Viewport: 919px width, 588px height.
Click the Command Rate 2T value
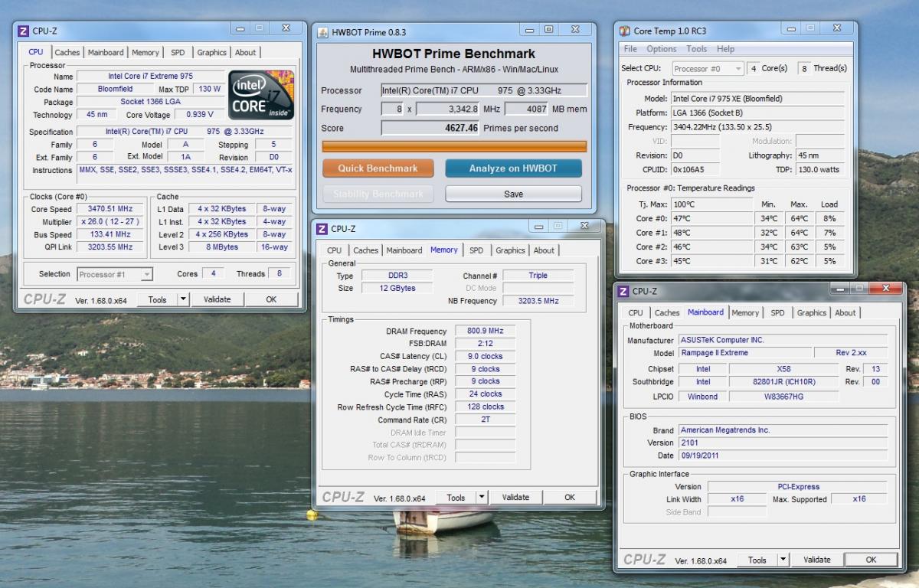click(x=486, y=420)
